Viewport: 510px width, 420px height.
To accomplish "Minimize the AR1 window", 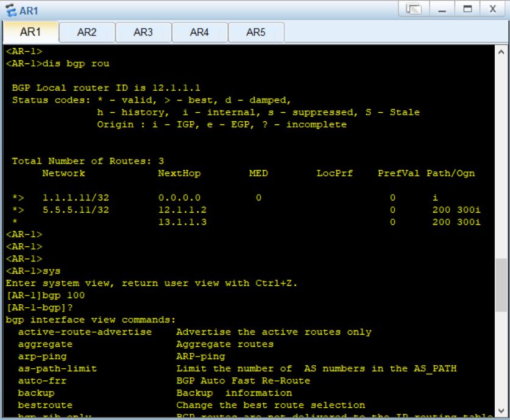I will 442,9.
